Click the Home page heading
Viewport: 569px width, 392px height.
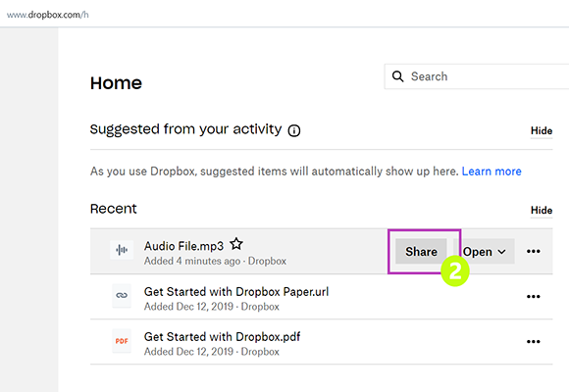[x=116, y=83]
